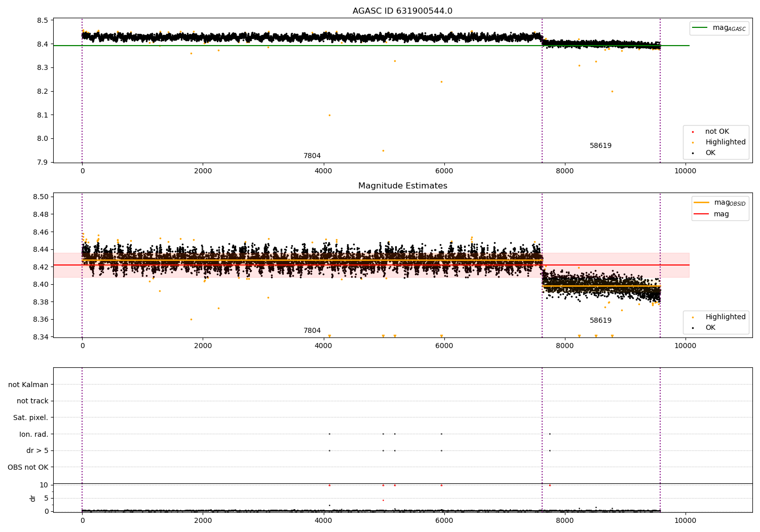Click the '7804' obsid label in top plot
Screen dimensions: 760x532
312,156
